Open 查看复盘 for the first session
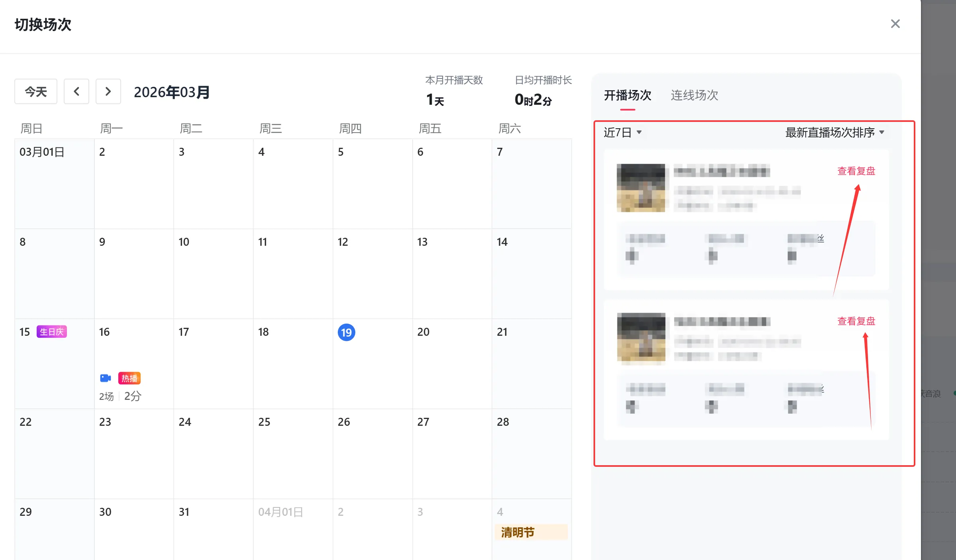The width and height of the screenshot is (956, 560). 856,171
